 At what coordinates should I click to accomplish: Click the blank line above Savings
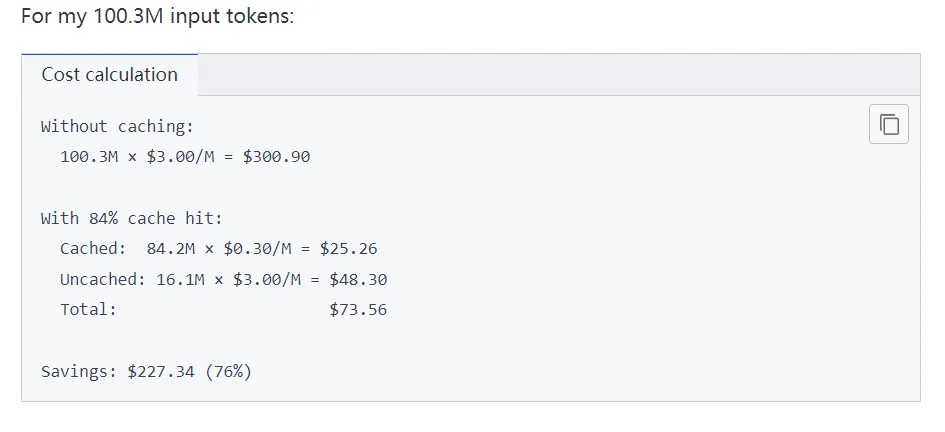(x=300, y=340)
